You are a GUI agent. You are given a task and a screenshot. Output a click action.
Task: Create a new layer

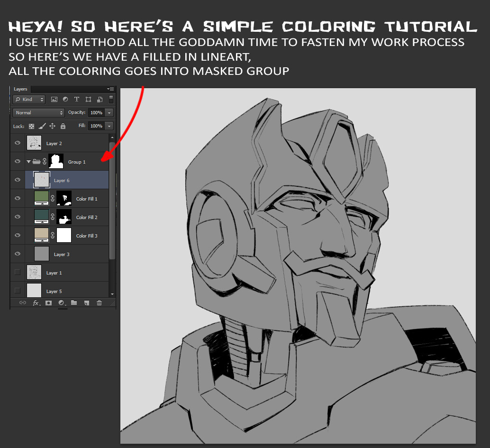click(x=87, y=302)
